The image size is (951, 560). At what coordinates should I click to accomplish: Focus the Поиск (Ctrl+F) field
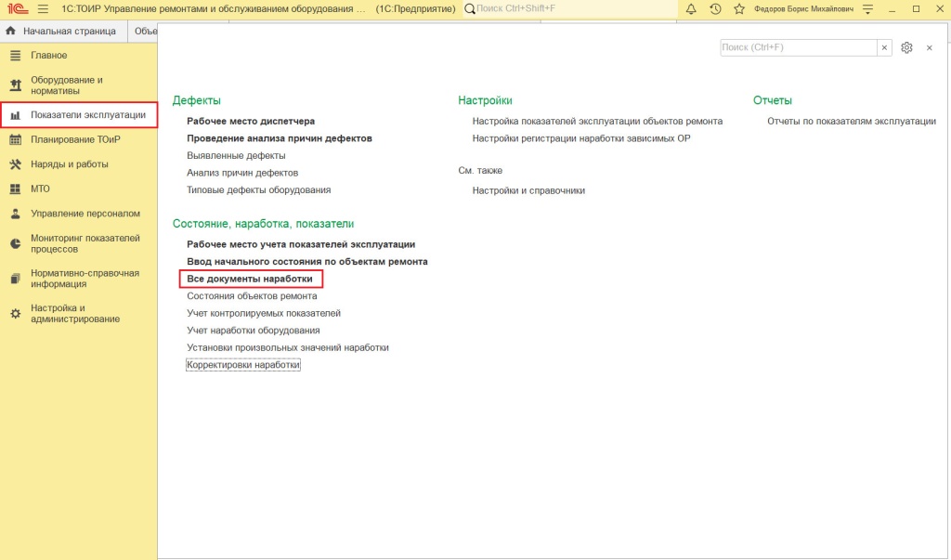point(799,47)
